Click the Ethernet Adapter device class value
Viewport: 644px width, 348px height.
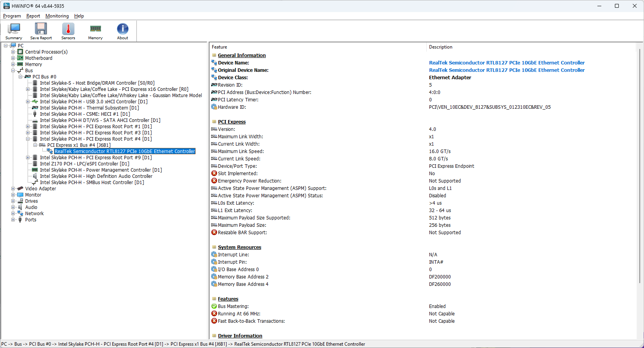[450, 77]
